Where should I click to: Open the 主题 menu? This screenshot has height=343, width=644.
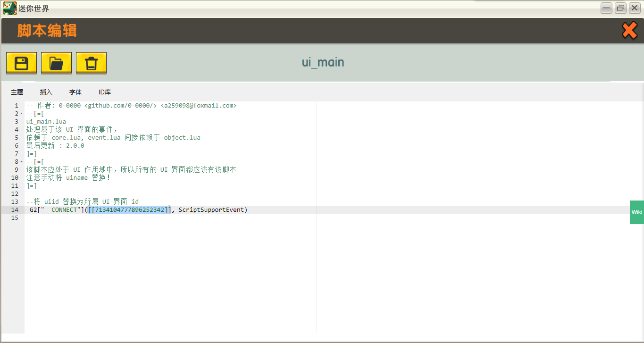point(17,92)
